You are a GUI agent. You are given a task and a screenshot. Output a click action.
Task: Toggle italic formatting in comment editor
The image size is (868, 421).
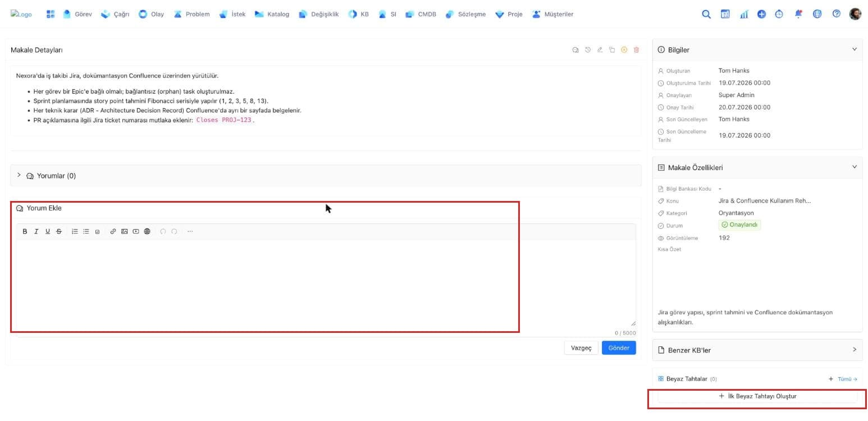click(36, 231)
